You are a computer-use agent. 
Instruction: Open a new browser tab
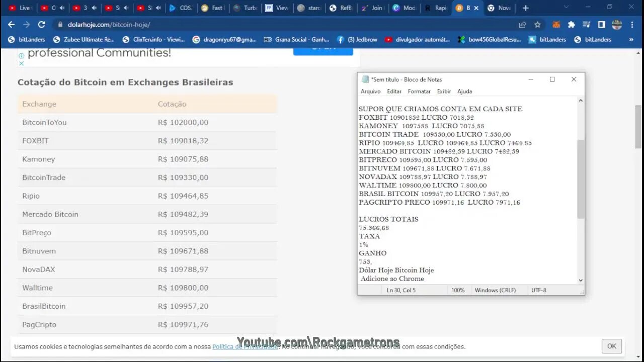pos(525,8)
